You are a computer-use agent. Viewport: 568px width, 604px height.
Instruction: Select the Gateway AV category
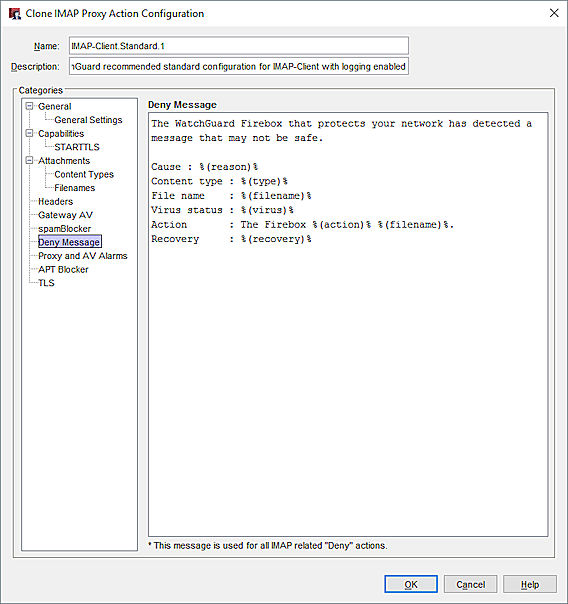65,215
